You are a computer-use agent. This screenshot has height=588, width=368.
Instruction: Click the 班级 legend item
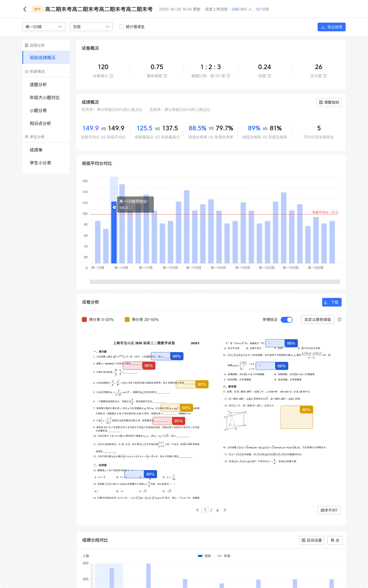click(x=204, y=556)
